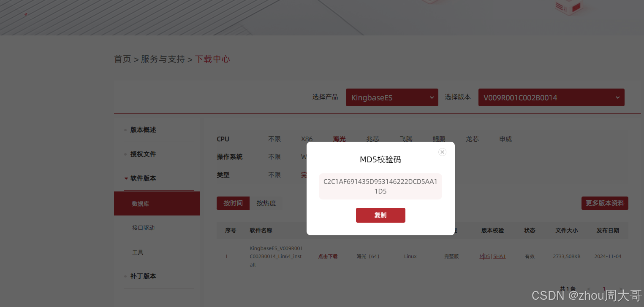Open the MD5 checksum link
644x307 pixels.
[484, 256]
